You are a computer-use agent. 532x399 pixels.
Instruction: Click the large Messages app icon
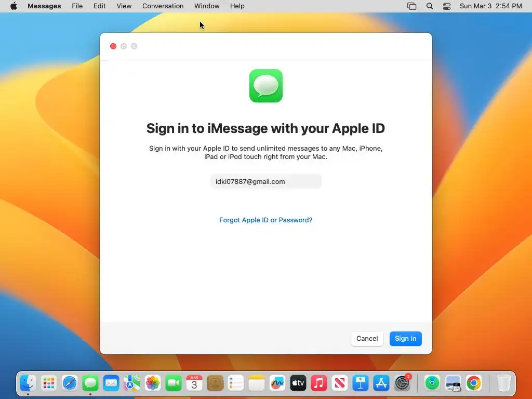[x=265, y=86]
